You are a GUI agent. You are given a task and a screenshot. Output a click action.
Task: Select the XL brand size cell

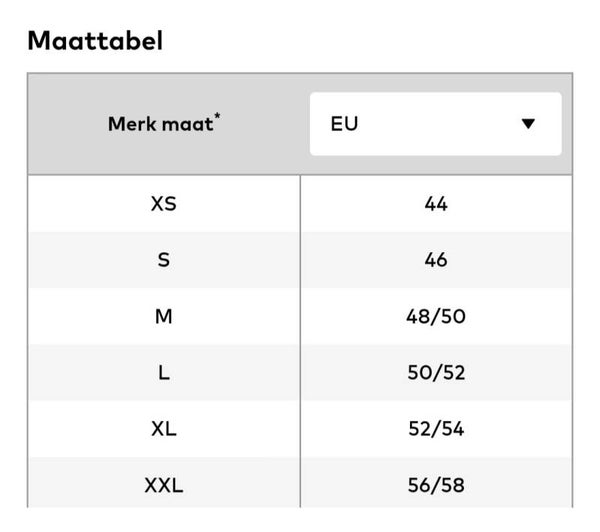point(163,429)
